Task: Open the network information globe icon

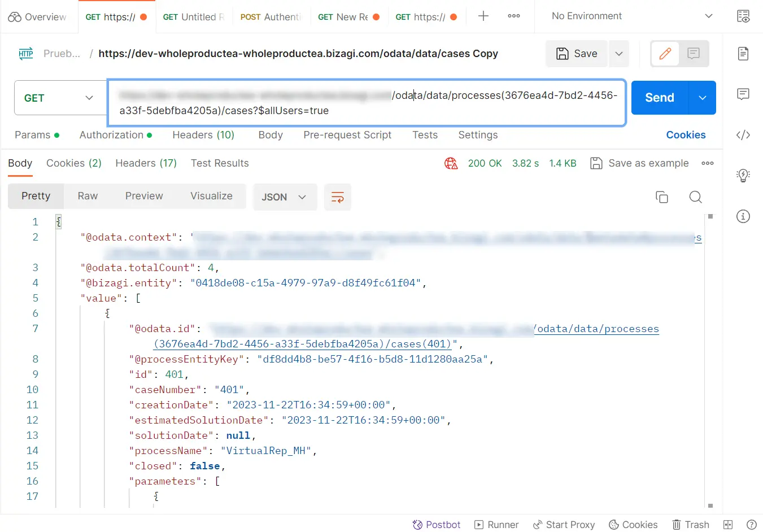Action: [451, 163]
